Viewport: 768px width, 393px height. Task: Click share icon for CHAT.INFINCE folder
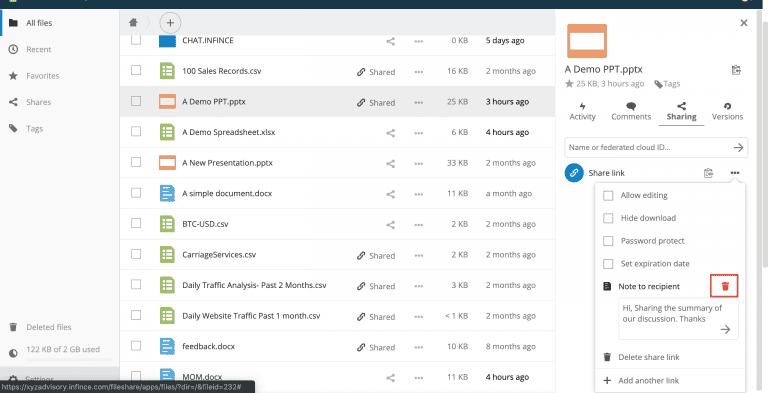coord(390,41)
